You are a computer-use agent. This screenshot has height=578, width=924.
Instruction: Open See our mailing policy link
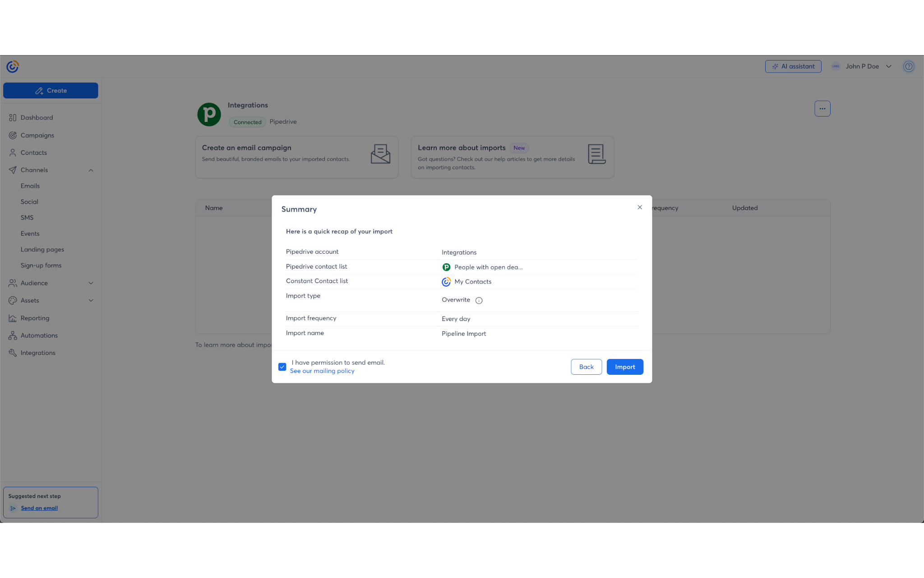point(322,371)
